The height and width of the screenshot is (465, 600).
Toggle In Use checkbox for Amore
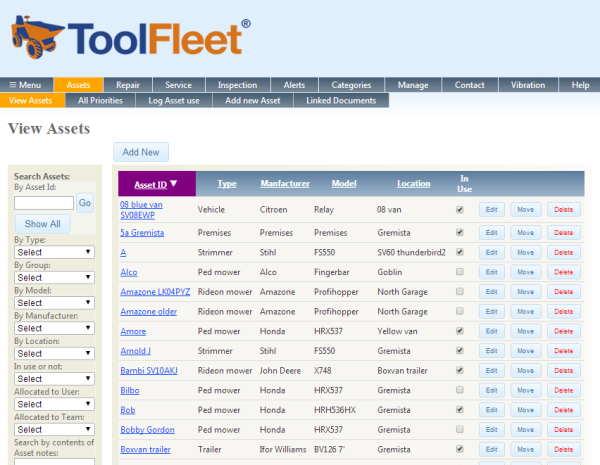pos(460,331)
